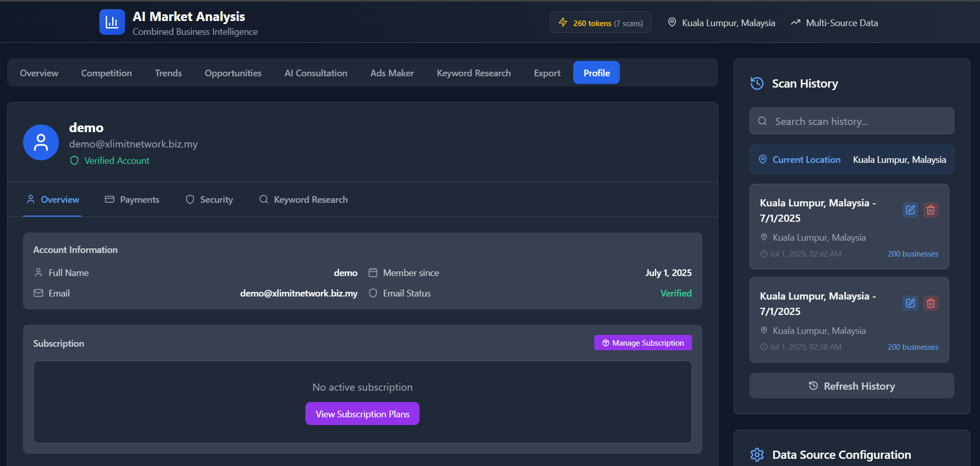
Task: Switch to the Security sub-tab
Action: pyautogui.click(x=209, y=200)
